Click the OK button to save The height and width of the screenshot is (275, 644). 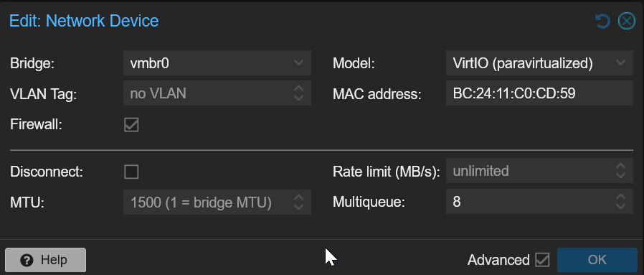597,260
